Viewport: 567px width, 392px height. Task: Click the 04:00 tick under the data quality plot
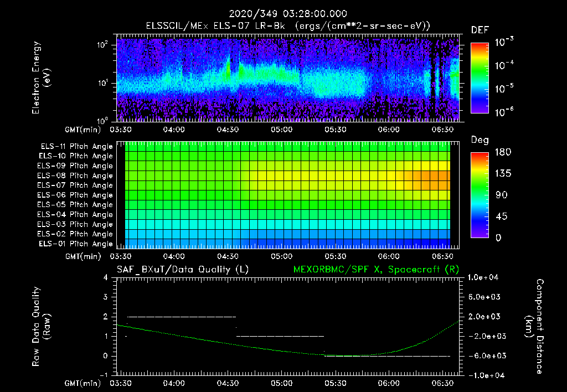pos(174,383)
